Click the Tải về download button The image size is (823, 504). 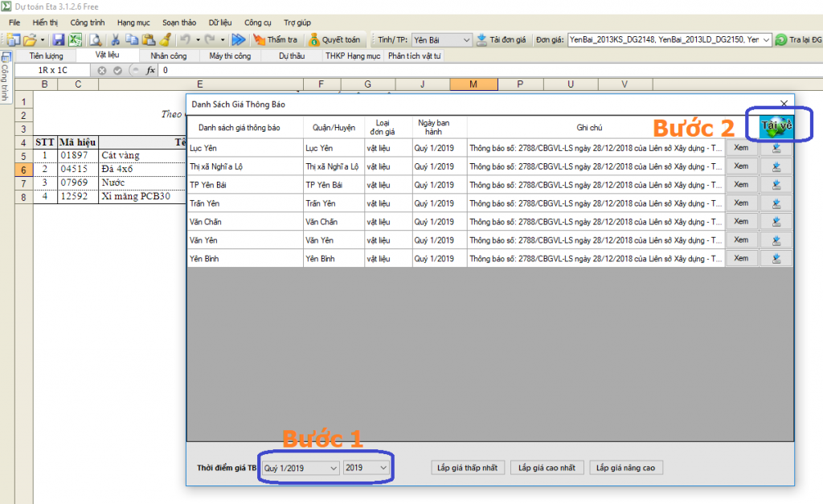tap(776, 125)
